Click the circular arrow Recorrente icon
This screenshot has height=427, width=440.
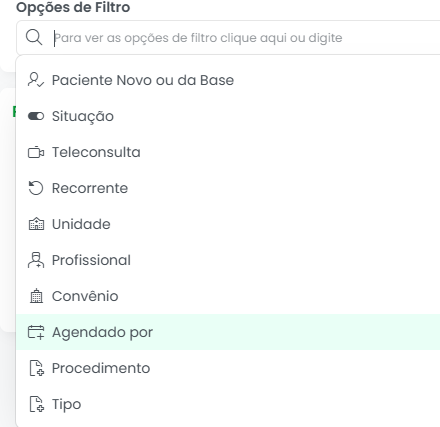(36, 188)
